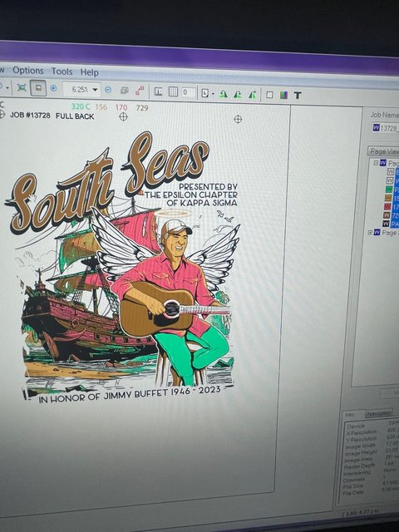Click the gray overlapping pages icon
The image size is (399, 532).
click(125, 91)
